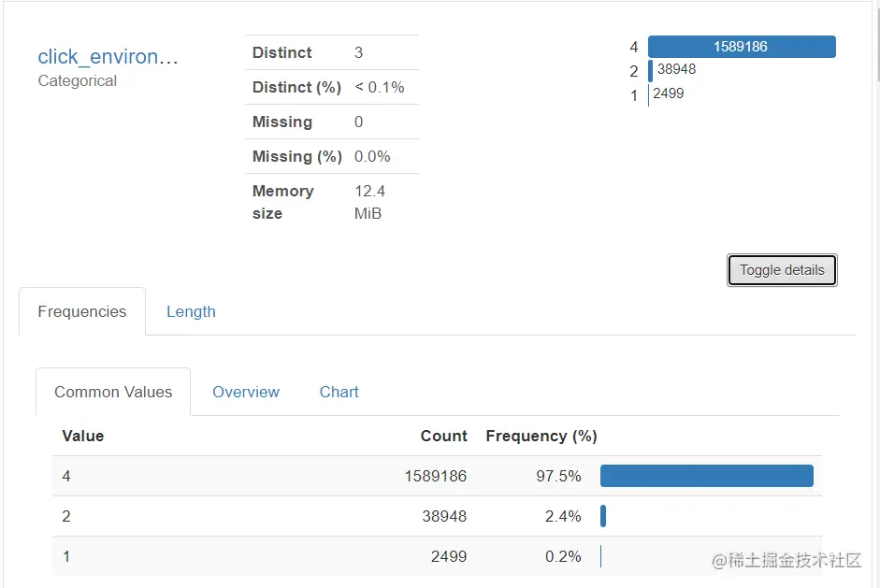Click the top 1589186 bar in mini chart
The width and height of the screenshot is (880, 588).
(741, 47)
